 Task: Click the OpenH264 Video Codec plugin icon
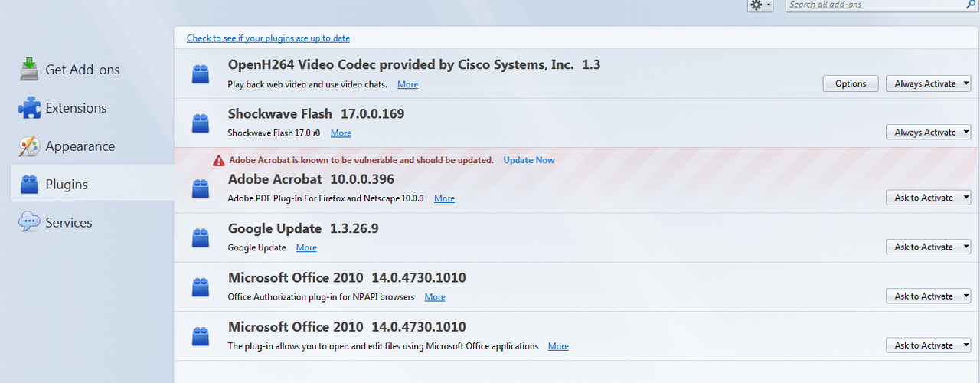coord(201,74)
